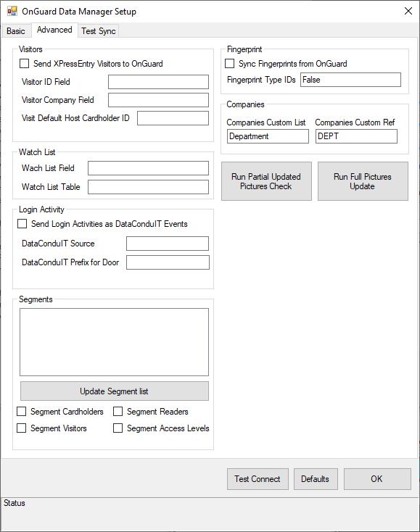Image resolution: width=420 pixels, height=532 pixels.
Task: Check Sync Fingerprints from OnGuard
Action: click(x=230, y=64)
